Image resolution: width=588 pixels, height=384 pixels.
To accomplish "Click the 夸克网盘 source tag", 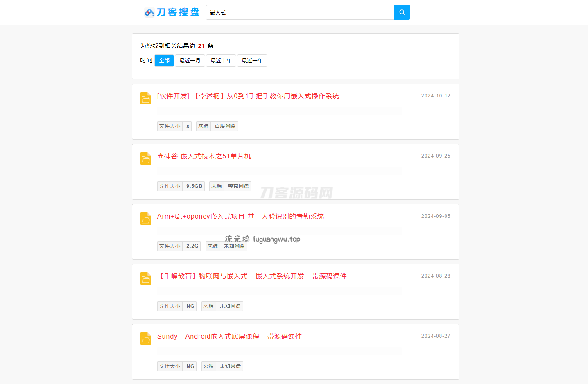I will click(x=238, y=186).
